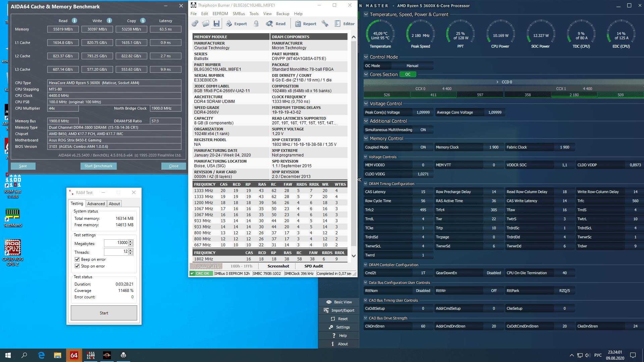Open Settings in Ryzen Master sidebar
The width and height of the screenshot is (644, 362).
coord(339,327)
